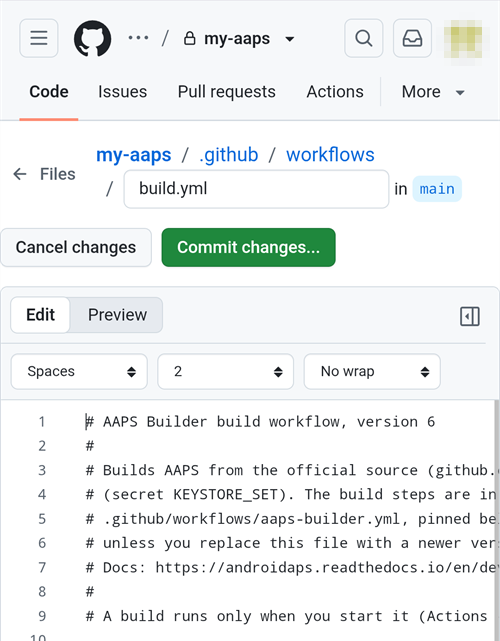Expand the More navigation dropdown
This screenshot has height=641, width=500.
coord(433,92)
